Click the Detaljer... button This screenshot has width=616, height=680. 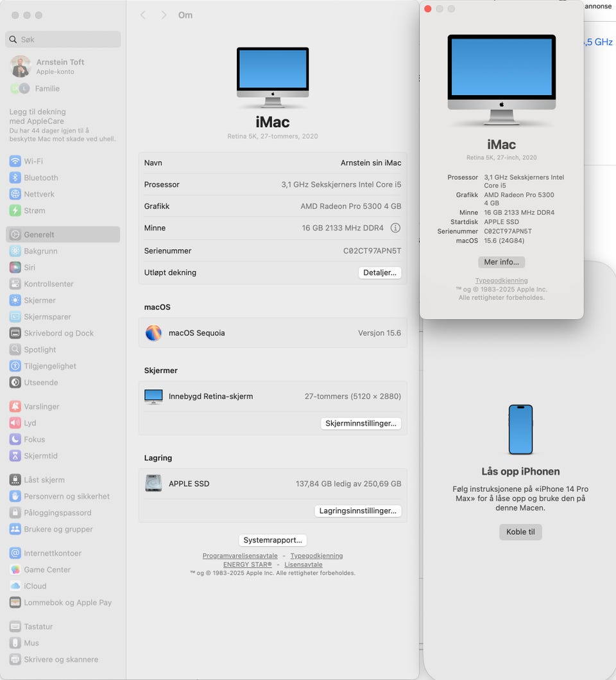tap(380, 273)
